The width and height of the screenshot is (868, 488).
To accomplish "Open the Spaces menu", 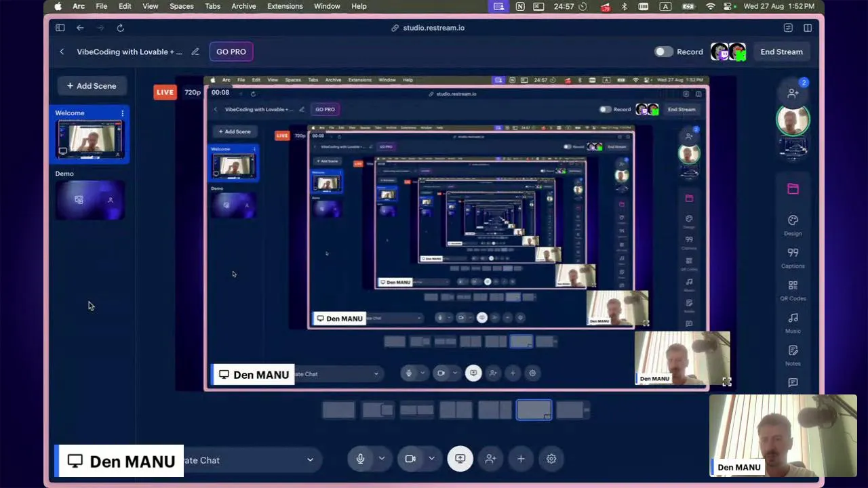I will 182,6.
